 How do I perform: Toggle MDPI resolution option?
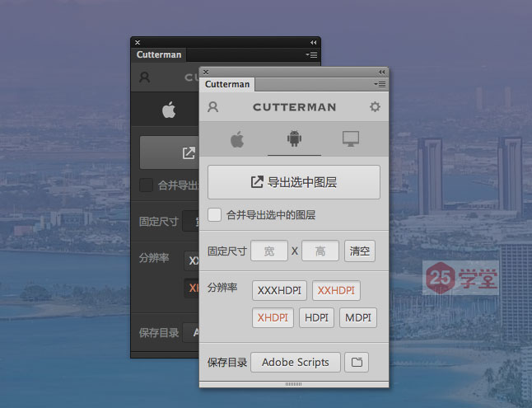coord(358,317)
